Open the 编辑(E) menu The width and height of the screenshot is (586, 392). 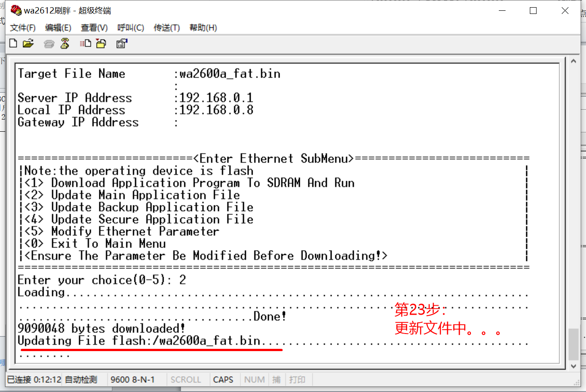(x=58, y=28)
